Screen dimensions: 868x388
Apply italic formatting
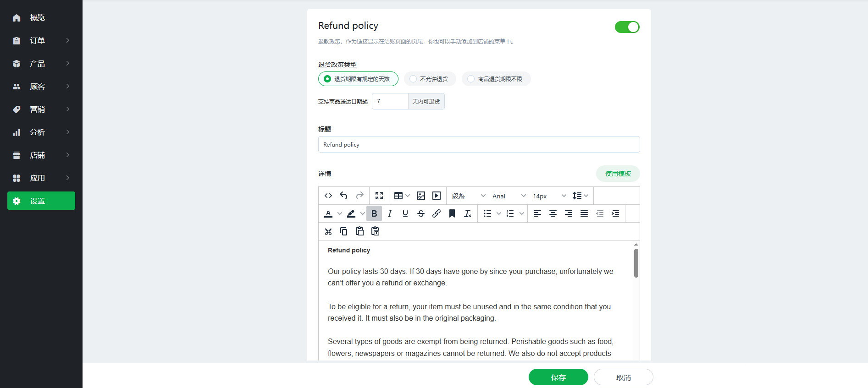(390, 213)
